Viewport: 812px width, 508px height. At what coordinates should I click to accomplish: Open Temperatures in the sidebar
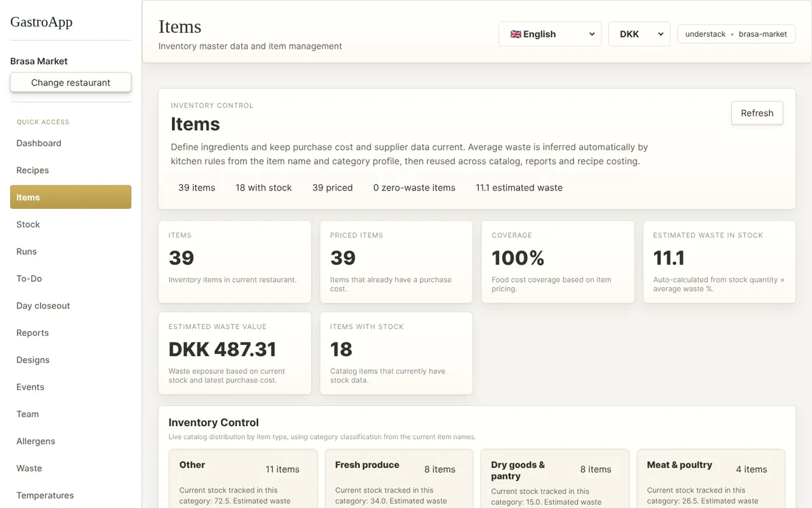70,495
